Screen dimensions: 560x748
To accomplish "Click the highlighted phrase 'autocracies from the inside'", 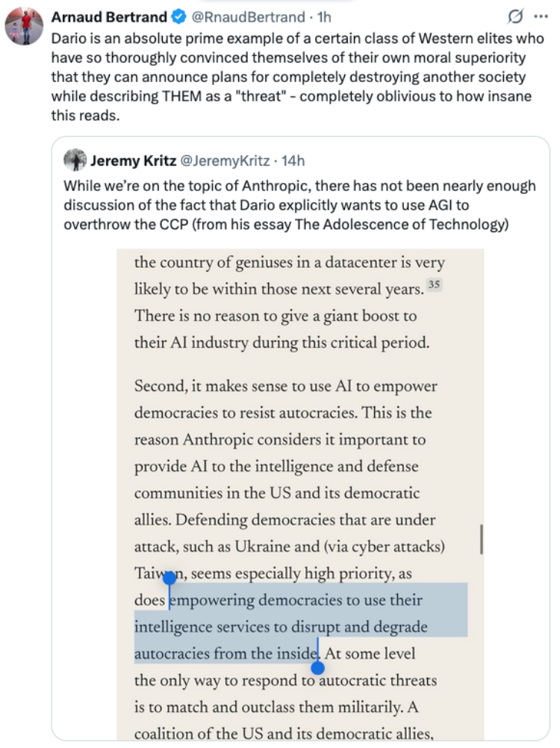I will pyautogui.click(x=226, y=653).
